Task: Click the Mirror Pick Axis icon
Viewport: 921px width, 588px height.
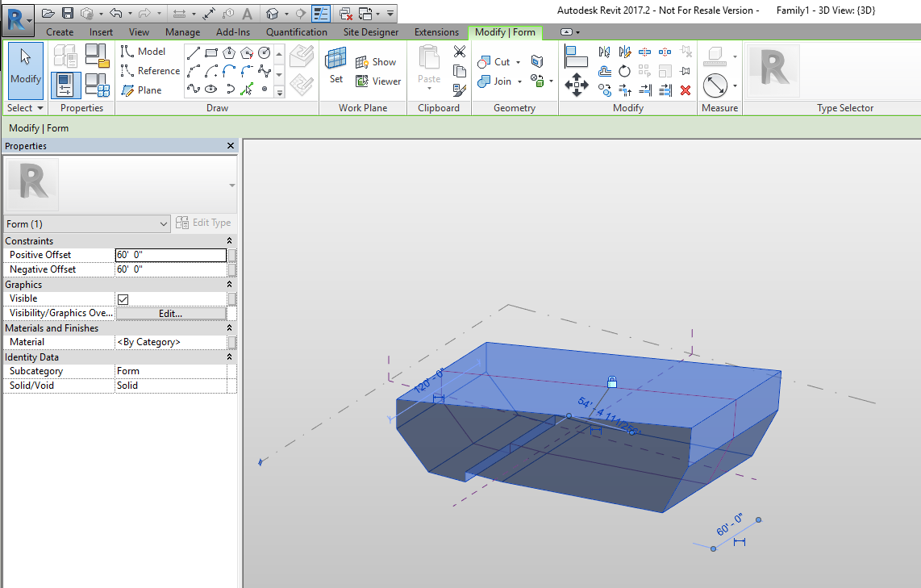Action: pos(604,52)
